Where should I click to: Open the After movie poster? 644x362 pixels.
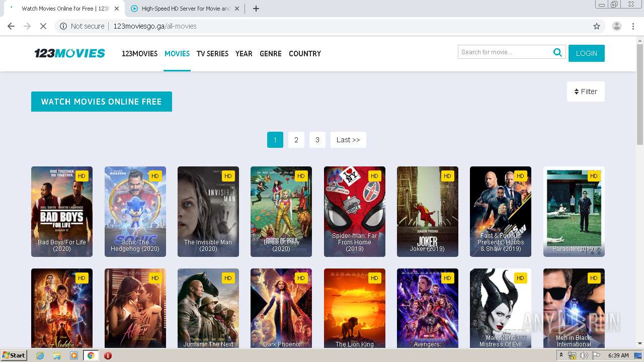tap(135, 308)
